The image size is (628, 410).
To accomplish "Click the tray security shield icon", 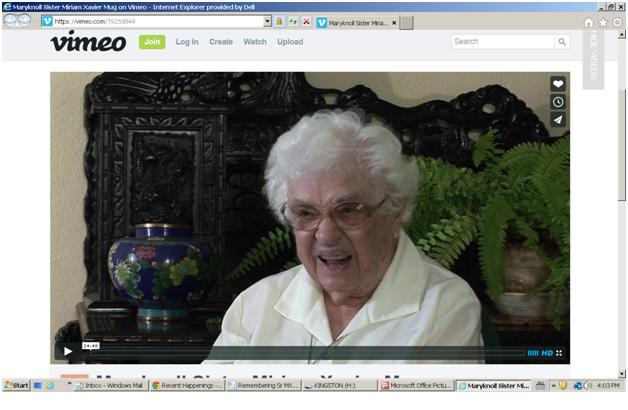I will (x=563, y=386).
